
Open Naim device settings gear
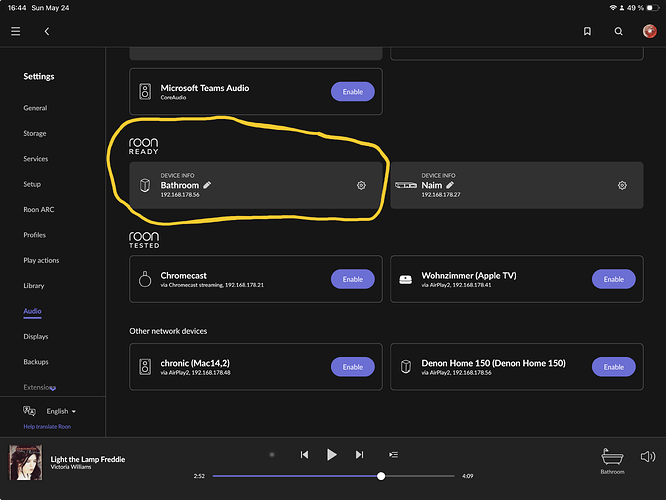tap(622, 185)
